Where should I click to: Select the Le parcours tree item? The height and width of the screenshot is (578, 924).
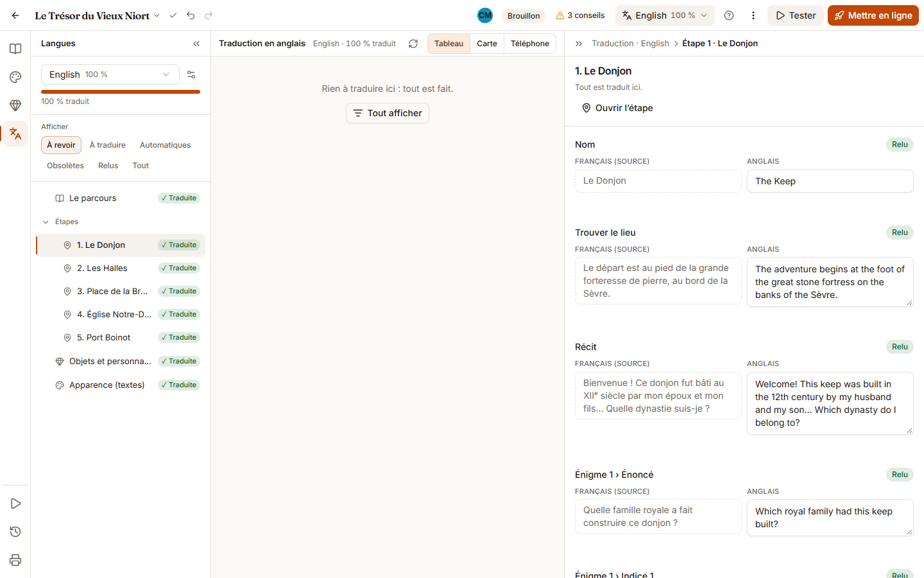(x=121, y=198)
